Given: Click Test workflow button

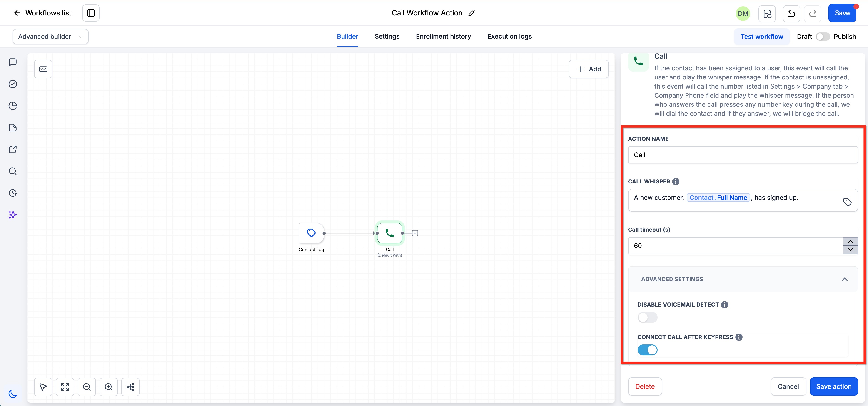Looking at the screenshot, I should pyautogui.click(x=761, y=36).
